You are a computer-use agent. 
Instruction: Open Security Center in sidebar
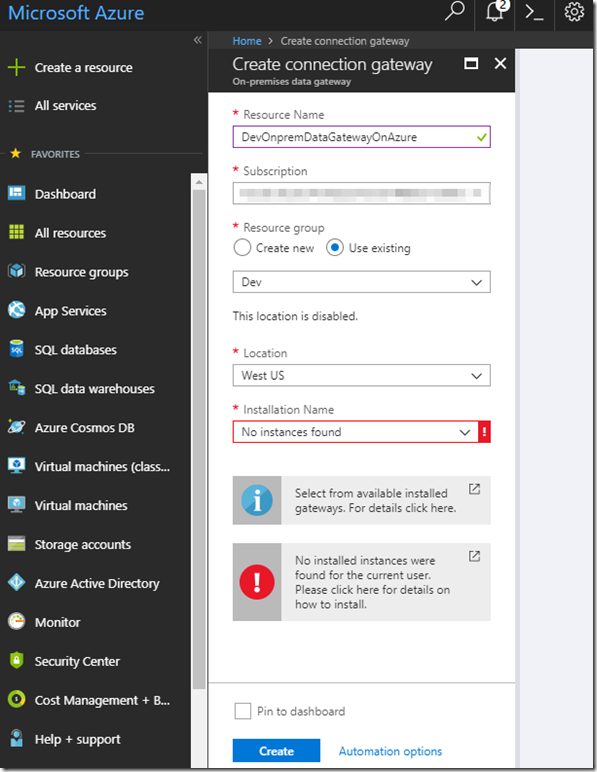pos(77,661)
